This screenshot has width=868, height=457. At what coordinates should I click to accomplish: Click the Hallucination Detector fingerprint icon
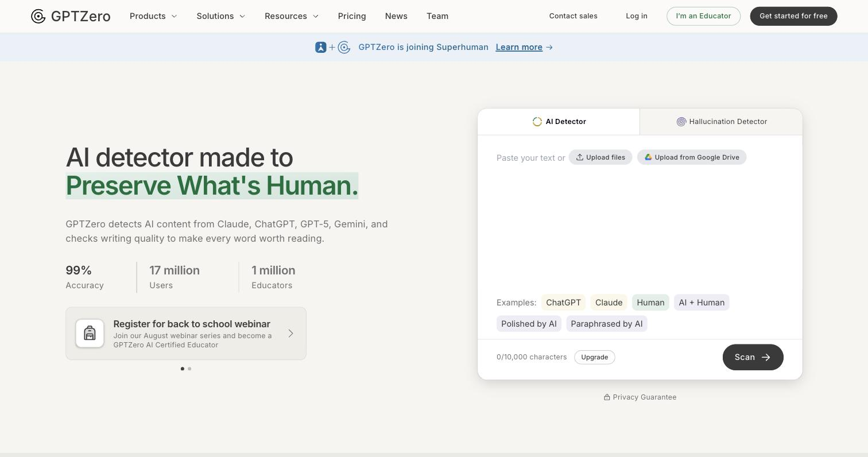coord(681,122)
